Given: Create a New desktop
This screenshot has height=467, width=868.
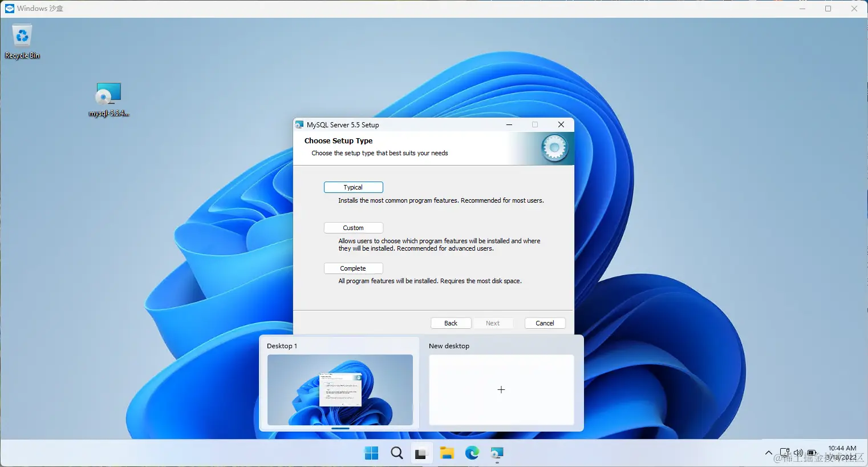Looking at the screenshot, I should pos(501,390).
